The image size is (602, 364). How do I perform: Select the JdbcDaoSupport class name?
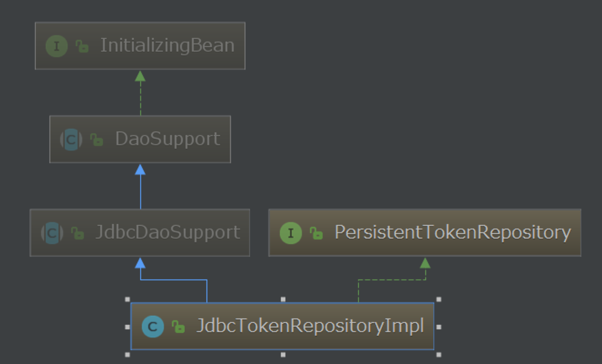168,232
